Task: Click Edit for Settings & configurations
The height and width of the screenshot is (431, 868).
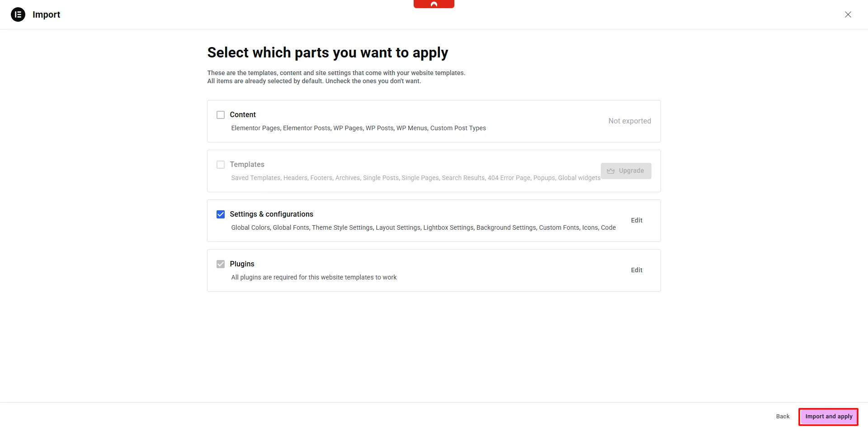Action: click(637, 220)
